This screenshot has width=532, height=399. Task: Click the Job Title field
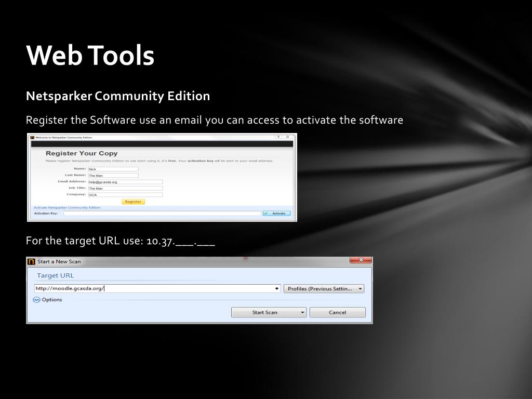click(125, 188)
